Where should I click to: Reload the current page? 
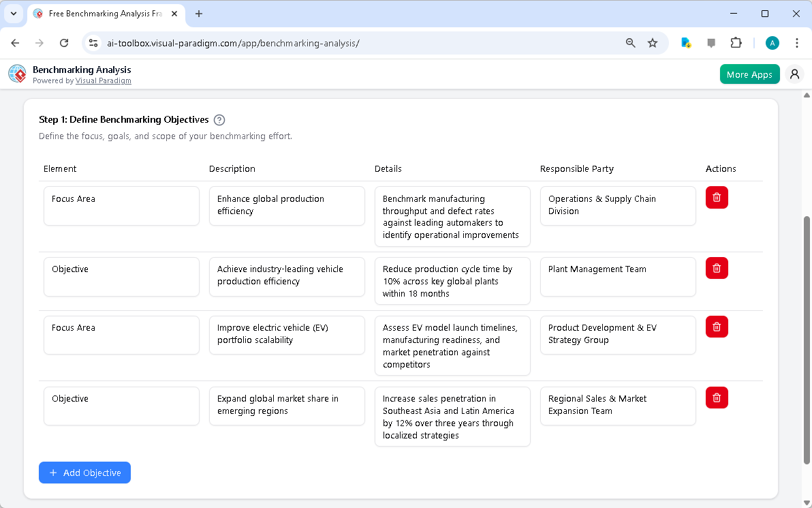64,42
